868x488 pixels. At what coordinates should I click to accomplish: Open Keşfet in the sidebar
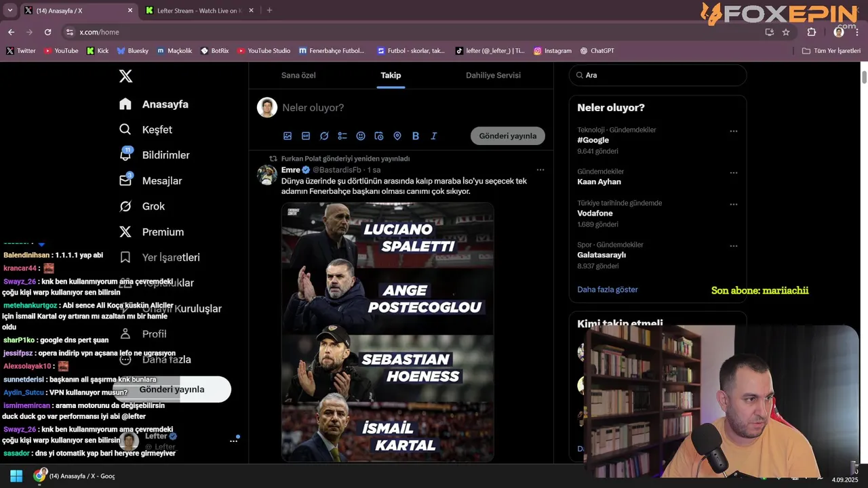tap(146, 129)
